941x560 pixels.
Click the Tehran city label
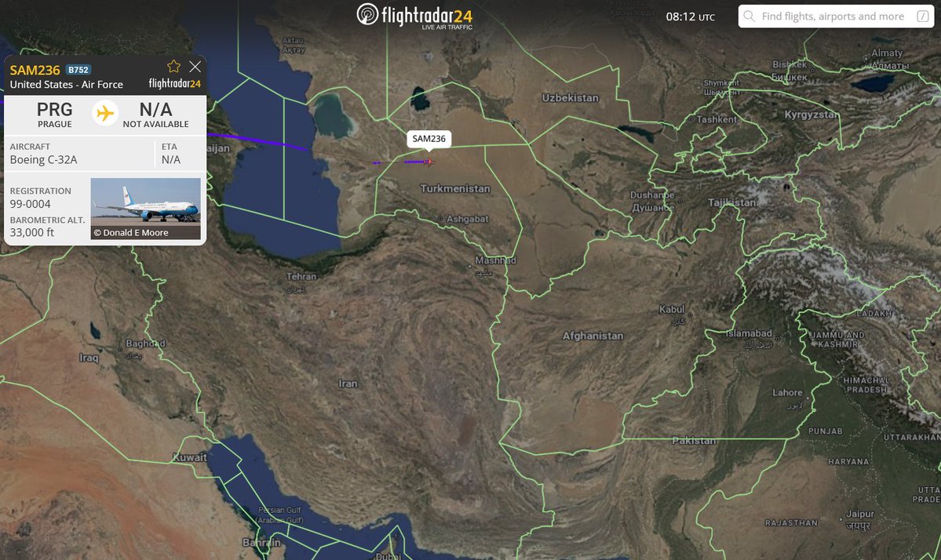(301, 276)
